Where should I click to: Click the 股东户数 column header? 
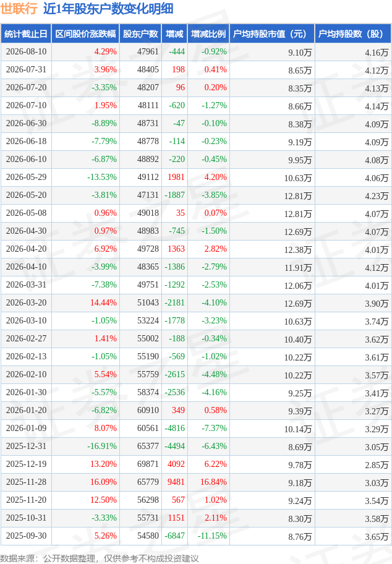click(x=140, y=34)
